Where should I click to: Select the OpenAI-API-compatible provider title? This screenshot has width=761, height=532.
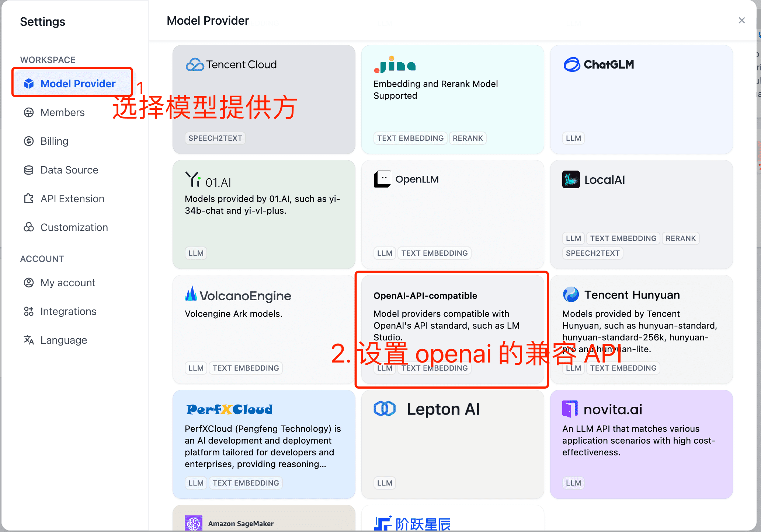(425, 296)
